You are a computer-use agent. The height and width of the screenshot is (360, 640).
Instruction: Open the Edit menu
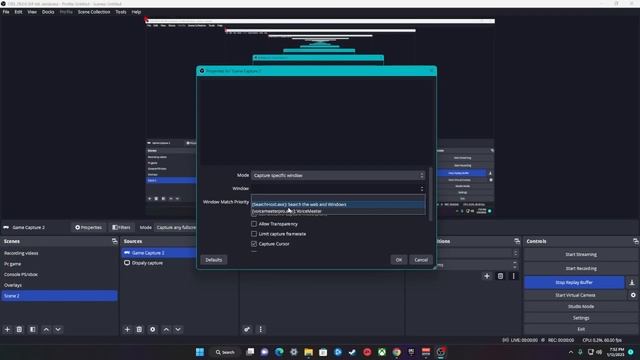click(18, 12)
